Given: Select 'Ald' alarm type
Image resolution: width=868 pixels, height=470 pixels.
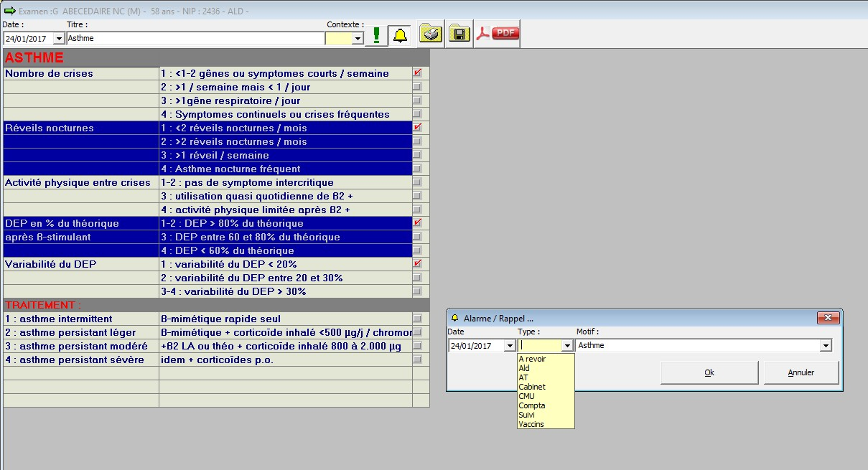Looking at the screenshot, I should point(546,368).
